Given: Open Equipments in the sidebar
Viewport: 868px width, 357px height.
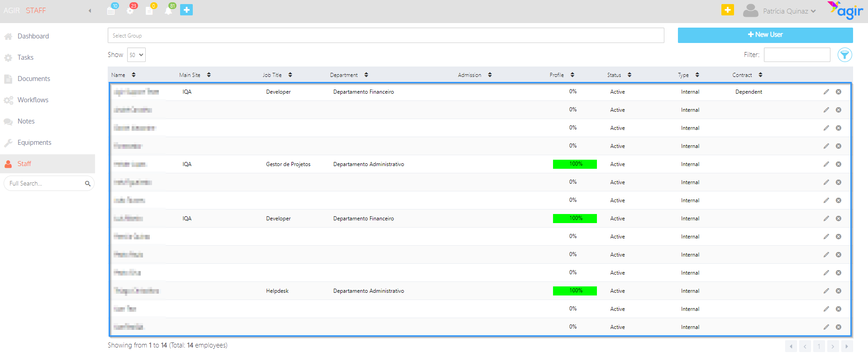Looking at the screenshot, I should (x=48, y=143).
